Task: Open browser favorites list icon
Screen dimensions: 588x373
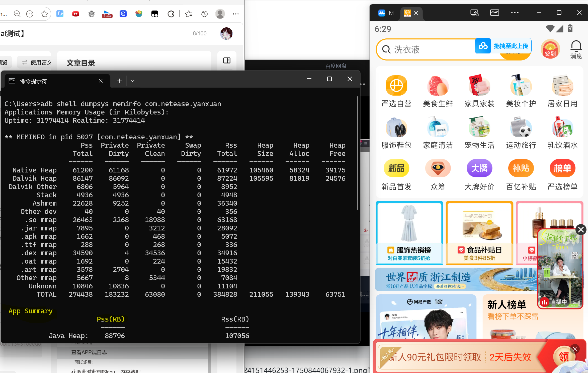Action: coord(189,14)
